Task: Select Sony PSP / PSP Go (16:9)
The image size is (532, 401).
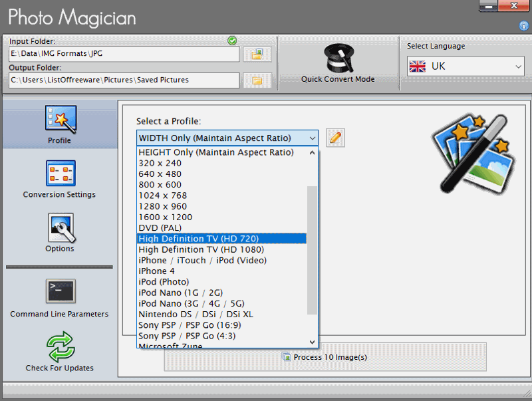Action: click(x=222, y=325)
